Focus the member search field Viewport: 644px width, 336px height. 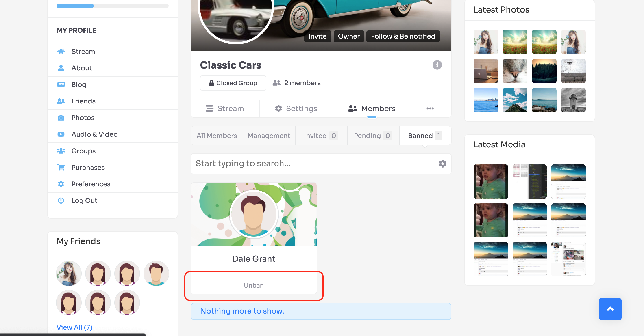point(312,164)
